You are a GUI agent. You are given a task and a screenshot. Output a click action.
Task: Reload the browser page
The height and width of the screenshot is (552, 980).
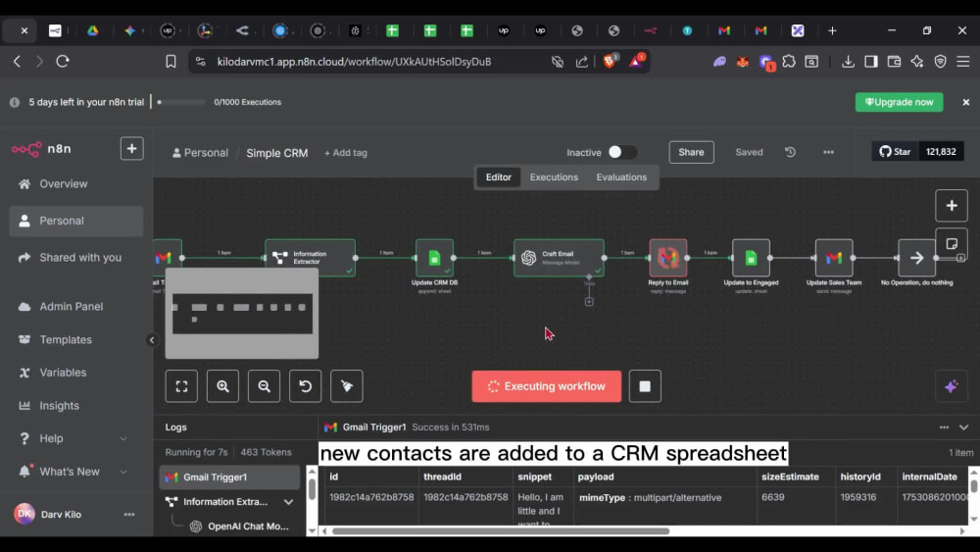[x=63, y=61]
